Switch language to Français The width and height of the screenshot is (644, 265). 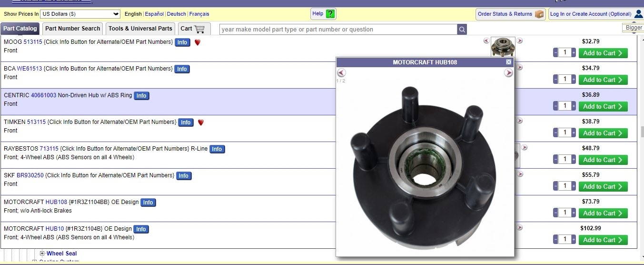point(199,14)
